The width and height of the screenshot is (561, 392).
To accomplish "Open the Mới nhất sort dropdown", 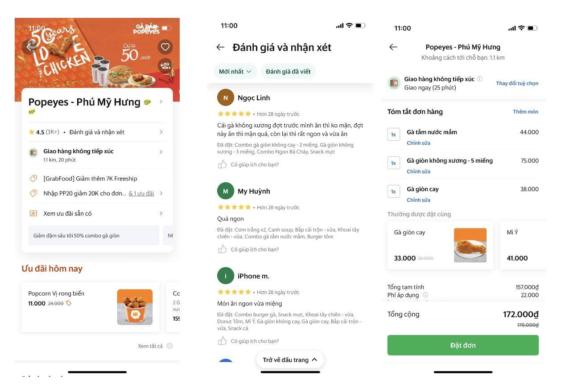I will (235, 71).
